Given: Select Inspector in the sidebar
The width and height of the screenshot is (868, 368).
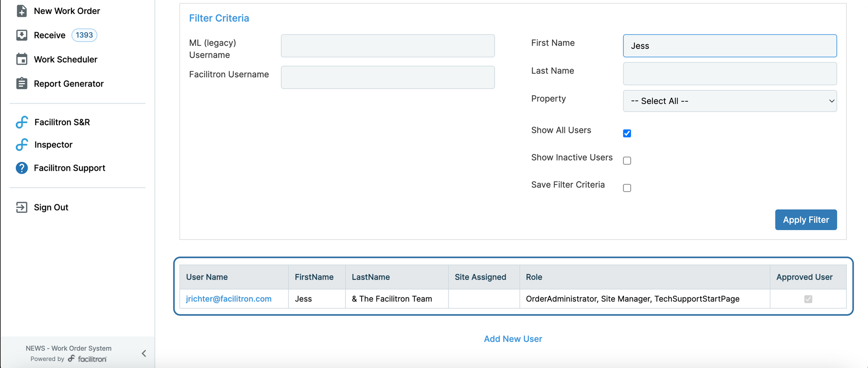Looking at the screenshot, I should [x=53, y=145].
